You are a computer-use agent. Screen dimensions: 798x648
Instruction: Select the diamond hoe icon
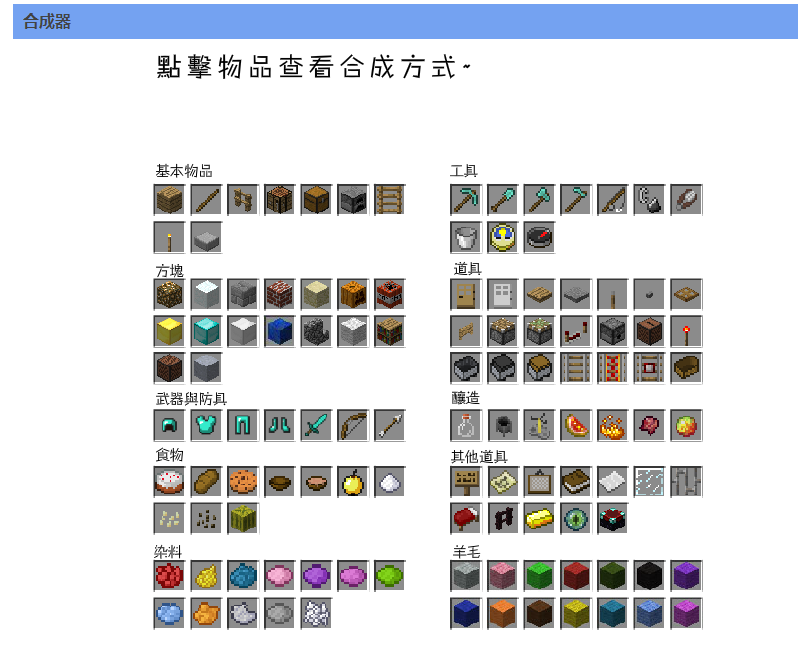tap(576, 200)
